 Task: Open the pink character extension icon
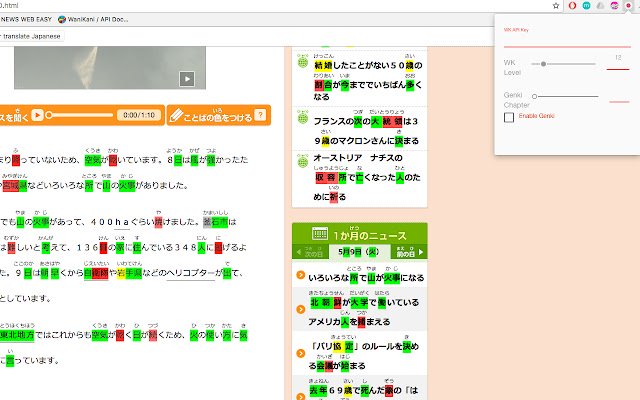pos(614,6)
